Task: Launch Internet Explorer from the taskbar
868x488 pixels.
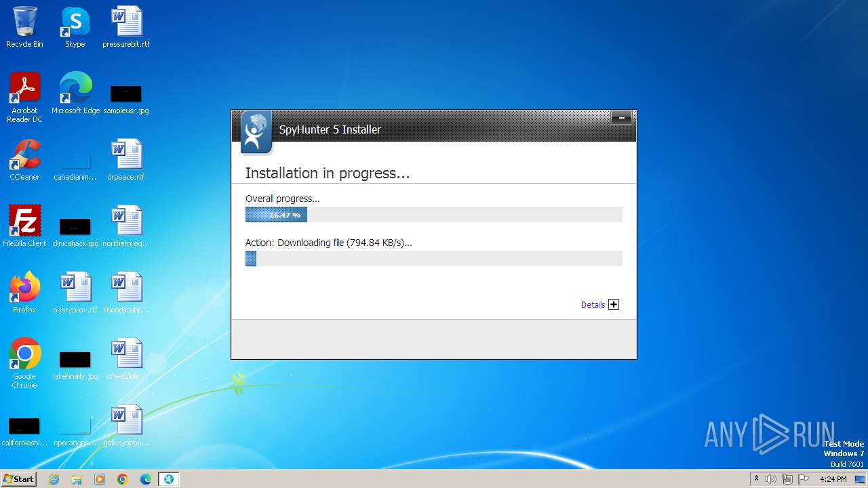Action: tap(54, 479)
